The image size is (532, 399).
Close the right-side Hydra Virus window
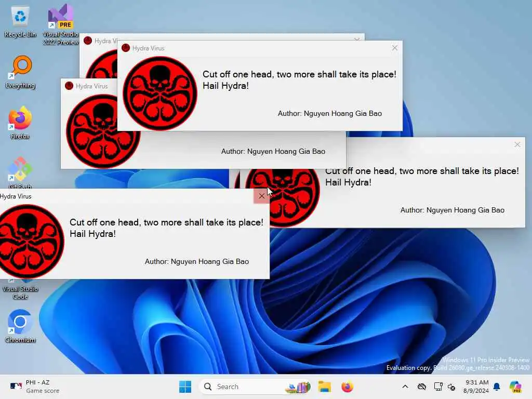coord(517,144)
